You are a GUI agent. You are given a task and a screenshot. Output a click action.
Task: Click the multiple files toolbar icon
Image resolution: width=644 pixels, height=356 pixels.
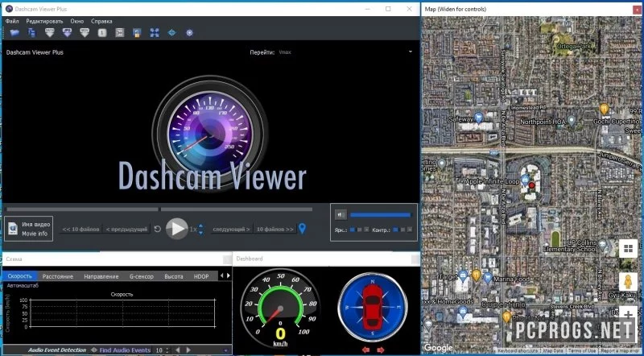31,33
